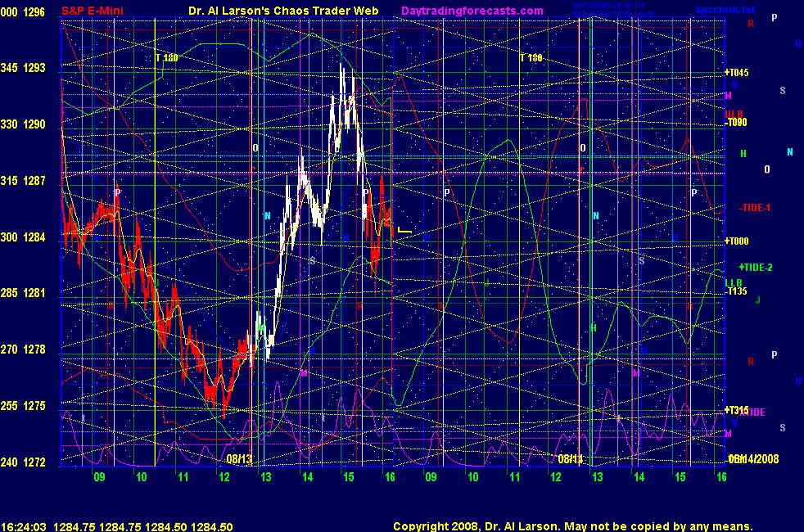Click the green "+TIDE-2" legend label

pyautogui.click(x=756, y=267)
